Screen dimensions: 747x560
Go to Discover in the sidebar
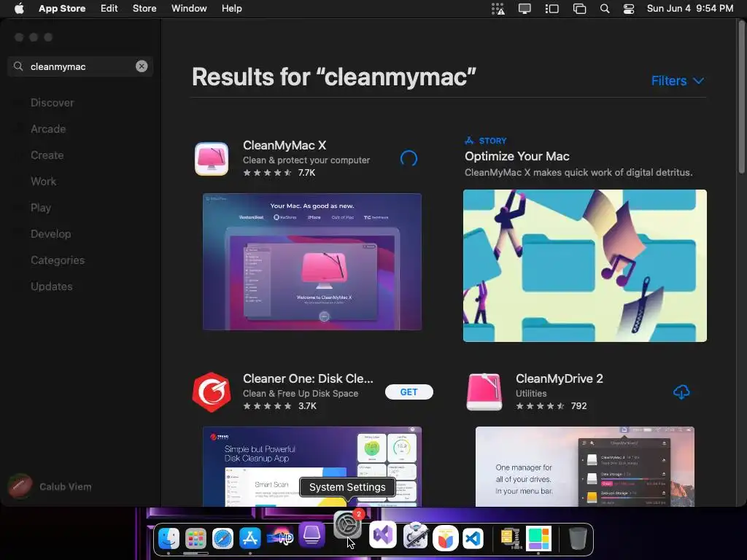coord(52,103)
